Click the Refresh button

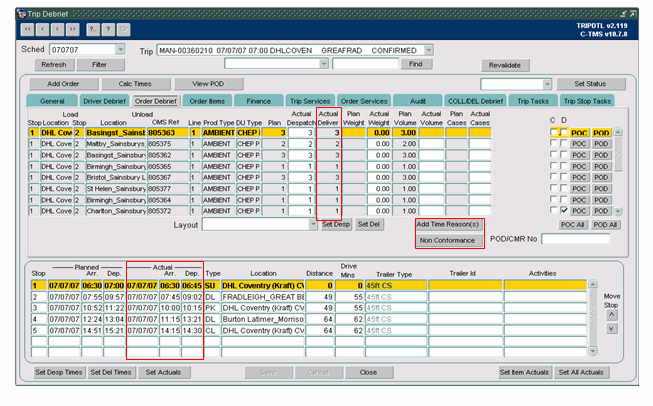(x=54, y=65)
